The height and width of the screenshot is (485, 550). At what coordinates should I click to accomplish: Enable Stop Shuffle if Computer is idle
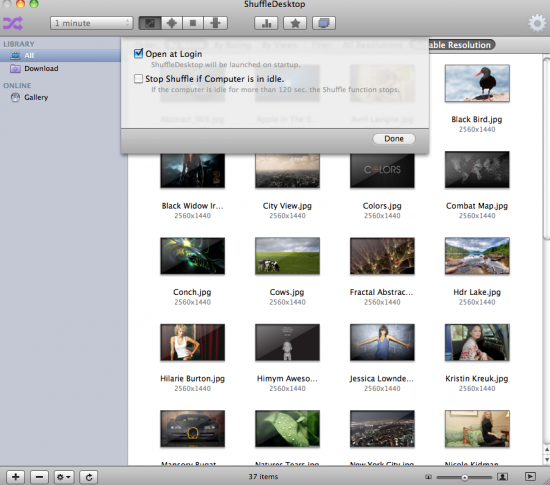[139, 79]
